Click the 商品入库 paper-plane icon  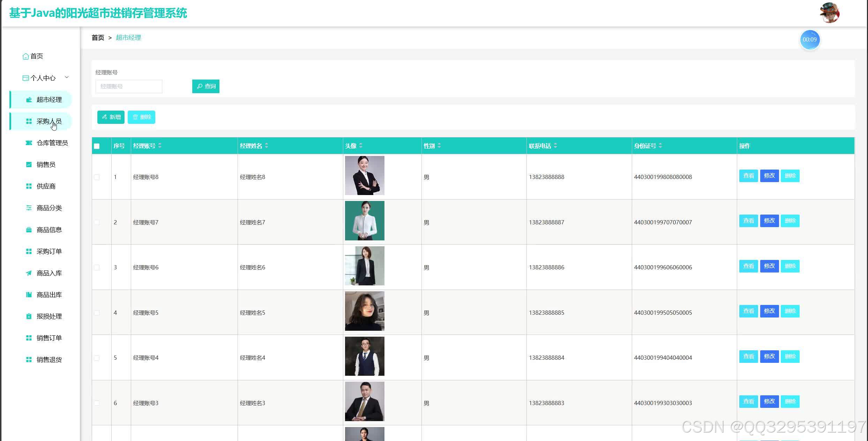point(29,273)
